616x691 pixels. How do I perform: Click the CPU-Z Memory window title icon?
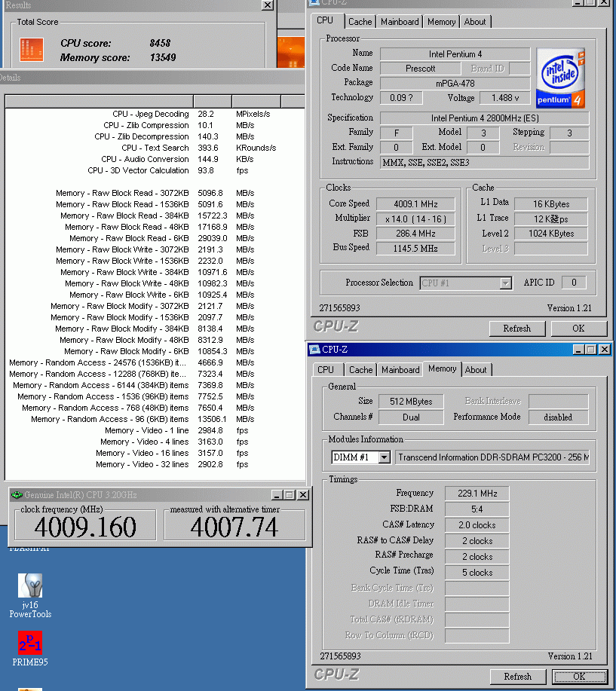coord(315,350)
